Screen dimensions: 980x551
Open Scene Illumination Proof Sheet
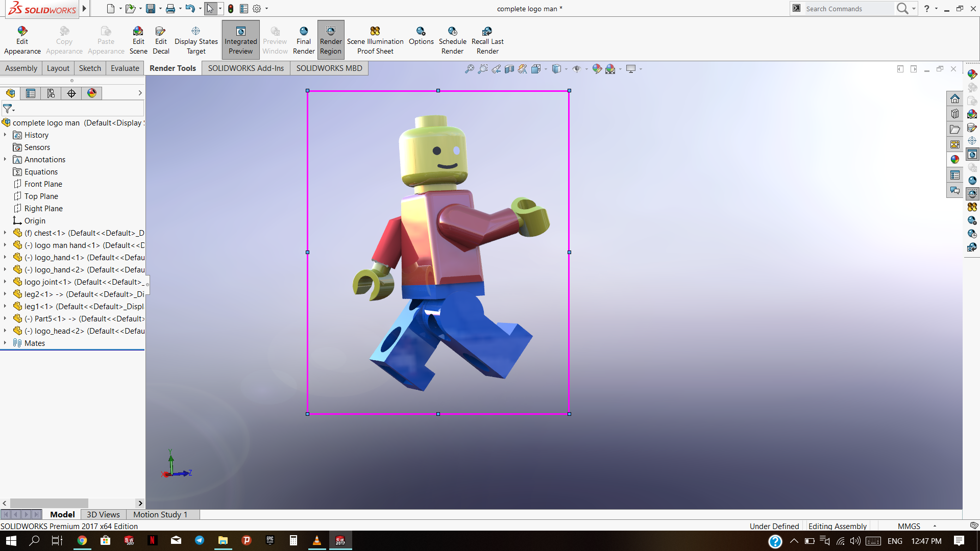(375, 32)
